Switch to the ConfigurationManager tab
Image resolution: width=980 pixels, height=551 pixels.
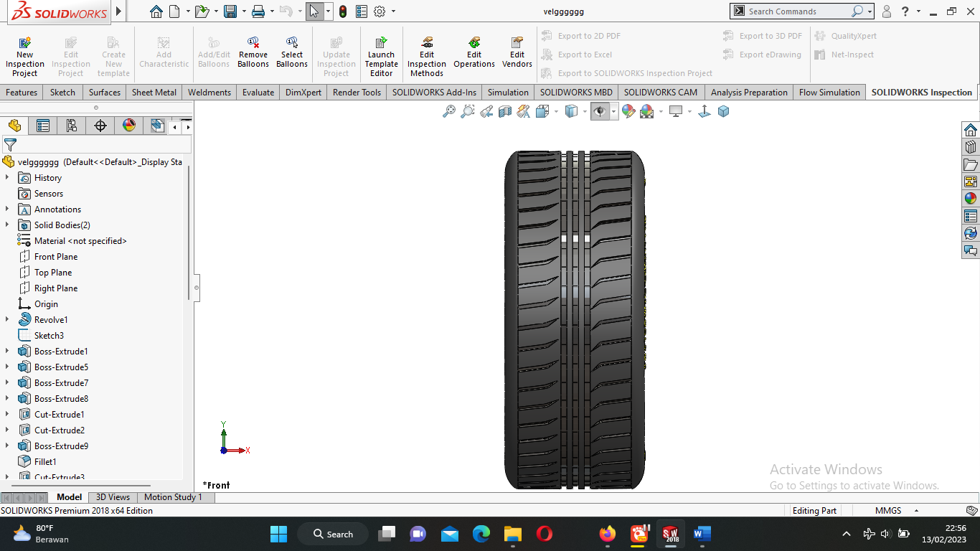pyautogui.click(x=72, y=126)
